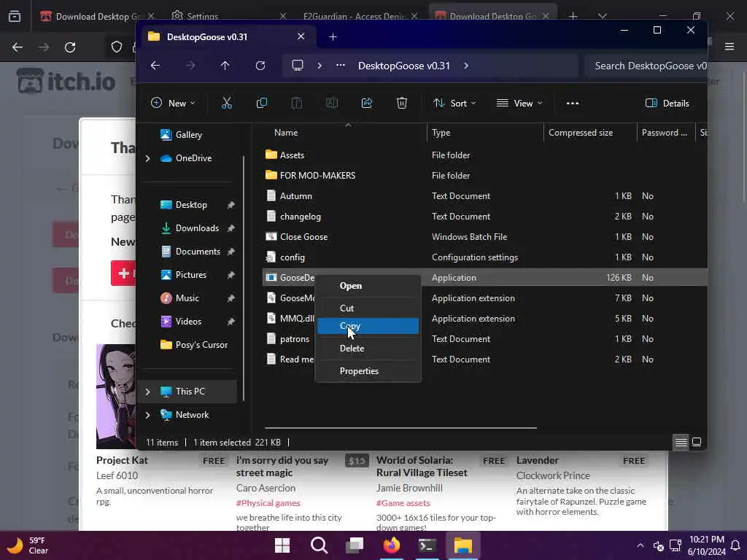This screenshot has height=560, width=747.
Task: Open the View dropdown menu
Action: coord(519,103)
